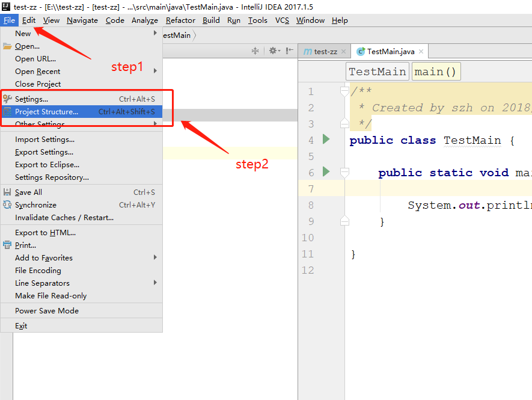Open the Tools menu

point(257,20)
